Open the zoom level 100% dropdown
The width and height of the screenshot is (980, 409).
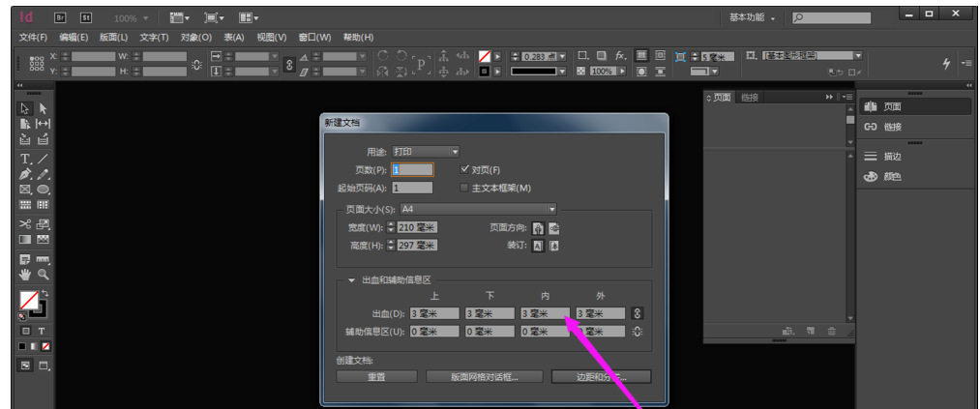tap(132, 18)
